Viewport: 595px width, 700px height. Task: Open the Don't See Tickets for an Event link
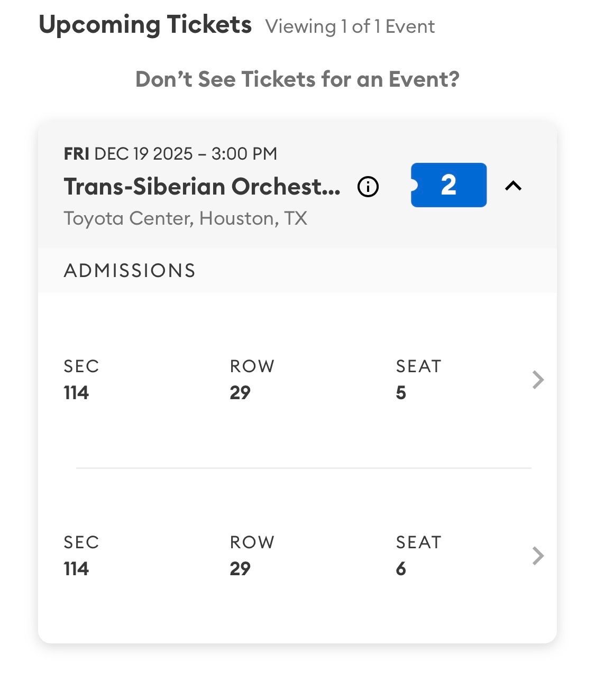[297, 79]
